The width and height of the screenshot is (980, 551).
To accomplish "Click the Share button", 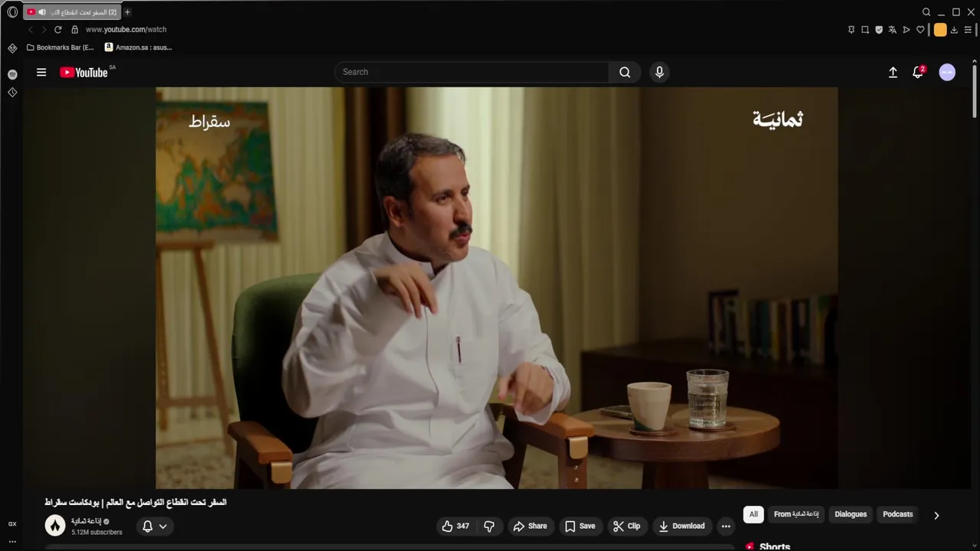I will coord(530,526).
